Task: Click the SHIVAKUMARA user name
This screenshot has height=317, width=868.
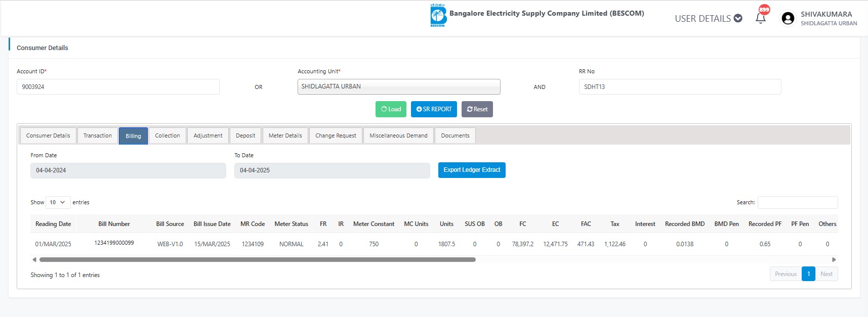Action: [x=826, y=14]
